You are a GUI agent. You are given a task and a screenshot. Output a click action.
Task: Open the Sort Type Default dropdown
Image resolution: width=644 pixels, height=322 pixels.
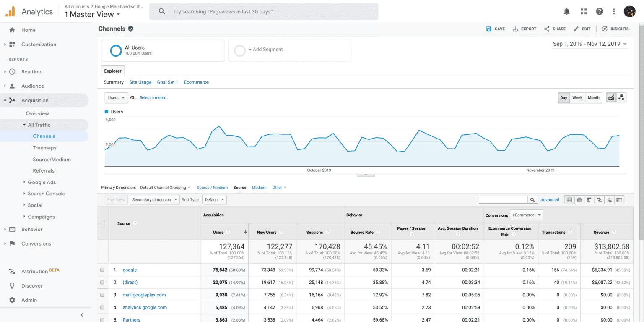pyautogui.click(x=214, y=200)
